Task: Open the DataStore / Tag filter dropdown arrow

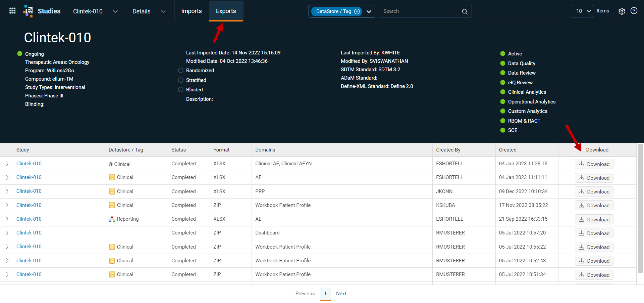Action: coord(369,11)
